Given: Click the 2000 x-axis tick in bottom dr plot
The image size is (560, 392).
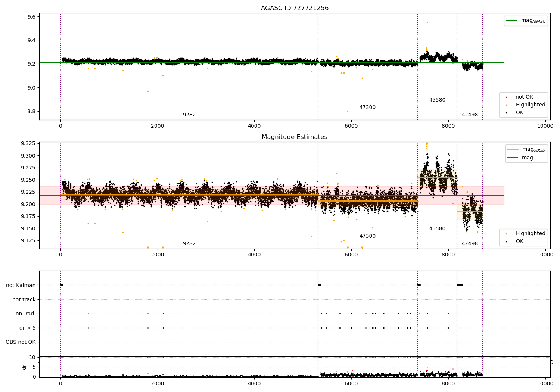Looking at the screenshot, I should (x=158, y=383).
